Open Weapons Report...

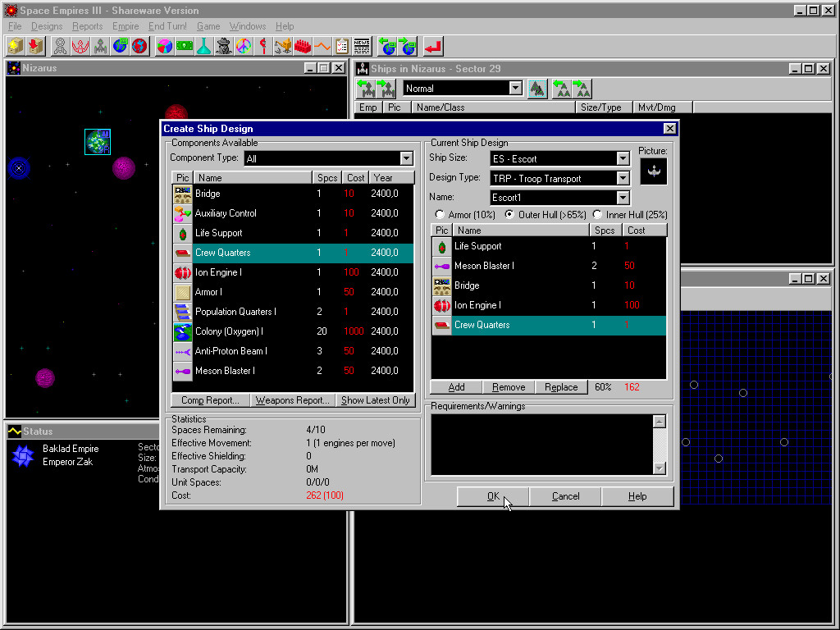(x=293, y=400)
